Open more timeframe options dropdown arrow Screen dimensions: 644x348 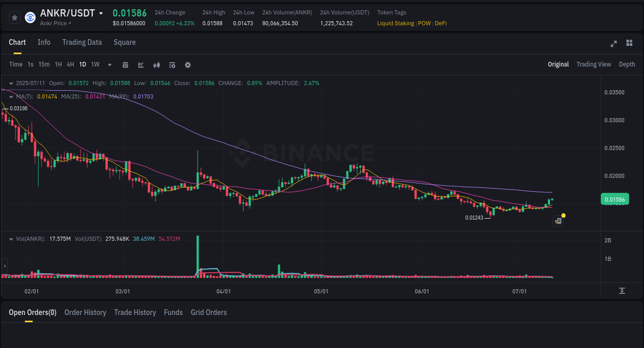(109, 64)
